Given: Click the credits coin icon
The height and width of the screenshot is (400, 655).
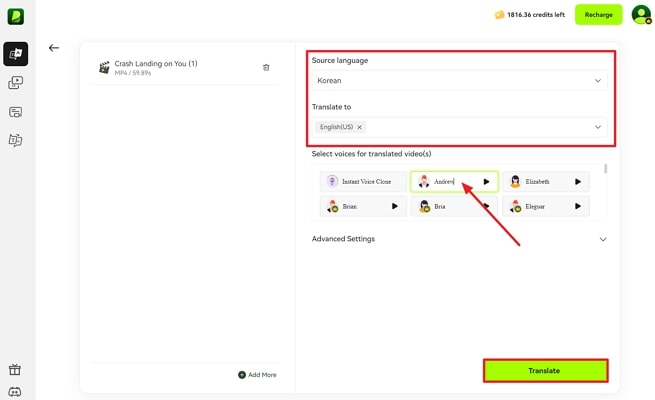Looking at the screenshot, I should [499, 15].
